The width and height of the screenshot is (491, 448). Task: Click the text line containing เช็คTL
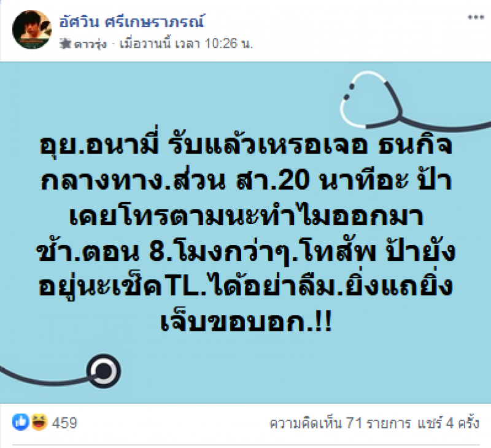[246, 287]
